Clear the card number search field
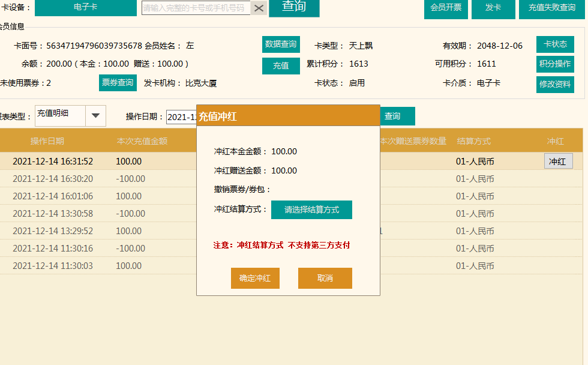The width and height of the screenshot is (588, 365). [x=259, y=8]
